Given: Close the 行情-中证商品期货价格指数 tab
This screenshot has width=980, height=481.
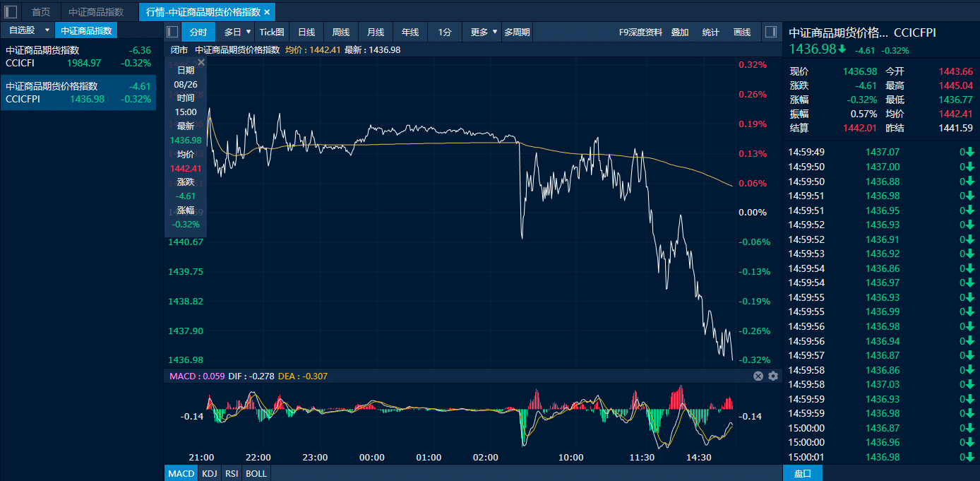Looking at the screenshot, I should click(267, 12).
